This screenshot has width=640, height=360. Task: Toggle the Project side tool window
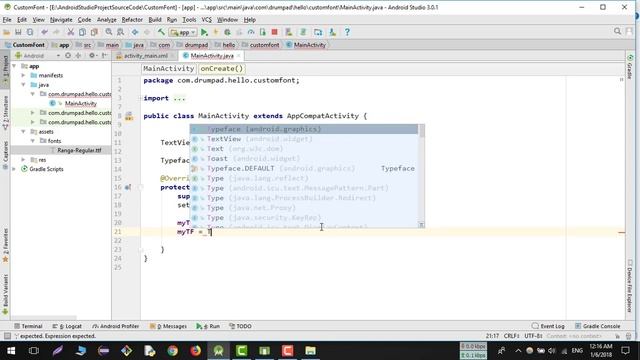point(5,71)
